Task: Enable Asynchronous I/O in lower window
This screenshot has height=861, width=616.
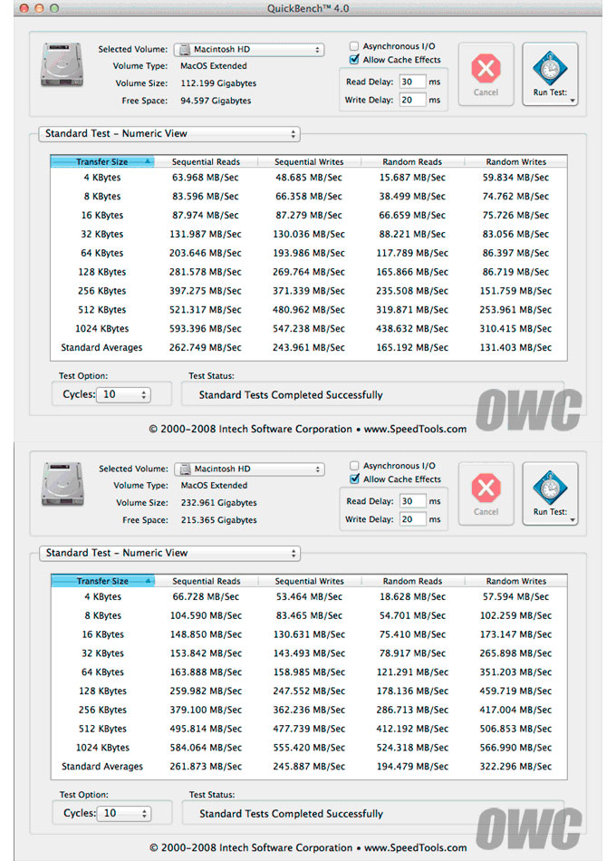Action: click(x=355, y=466)
